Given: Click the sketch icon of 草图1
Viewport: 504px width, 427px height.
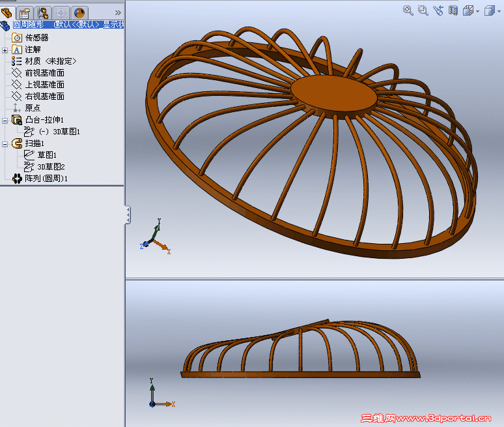Looking at the screenshot, I should (x=29, y=155).
